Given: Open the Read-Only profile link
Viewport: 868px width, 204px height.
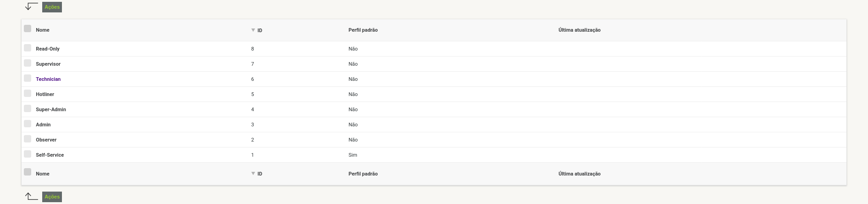Looking at the screenshot, I should [48, 49].
